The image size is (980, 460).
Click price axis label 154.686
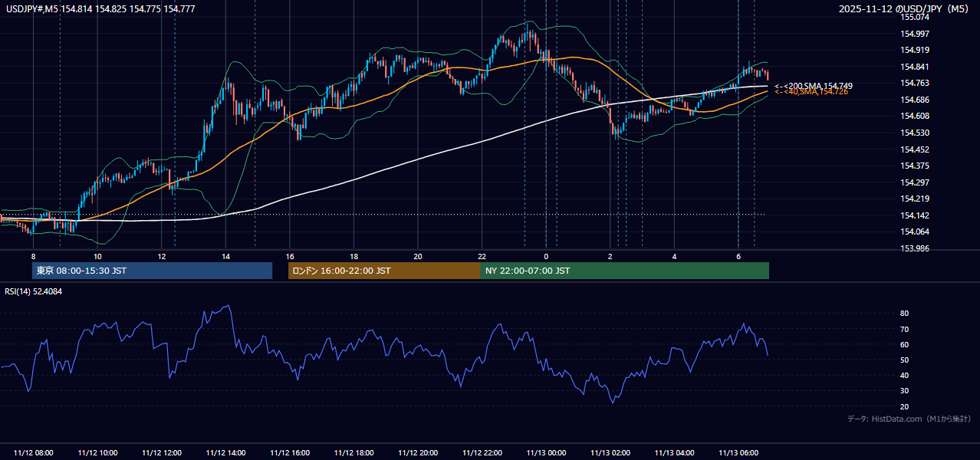coord(914,100)
